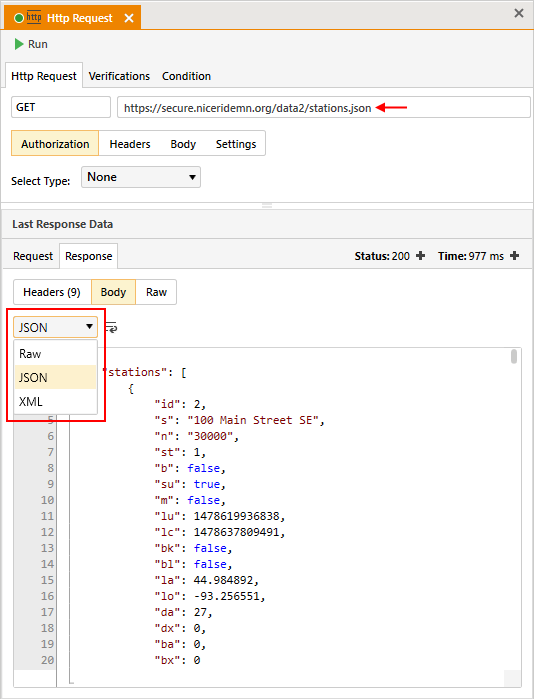Open the Http Request settings tab
Screen dimensions: 534x699
point(44,76)
